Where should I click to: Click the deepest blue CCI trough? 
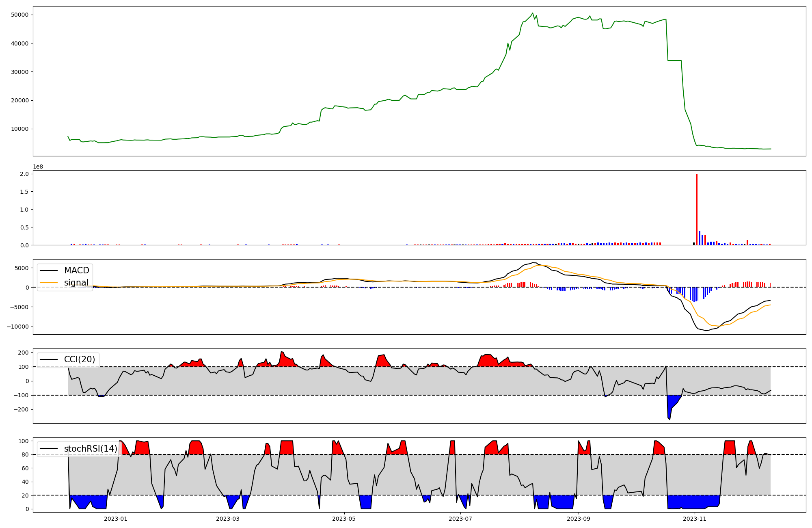click(x=669, y=411)
